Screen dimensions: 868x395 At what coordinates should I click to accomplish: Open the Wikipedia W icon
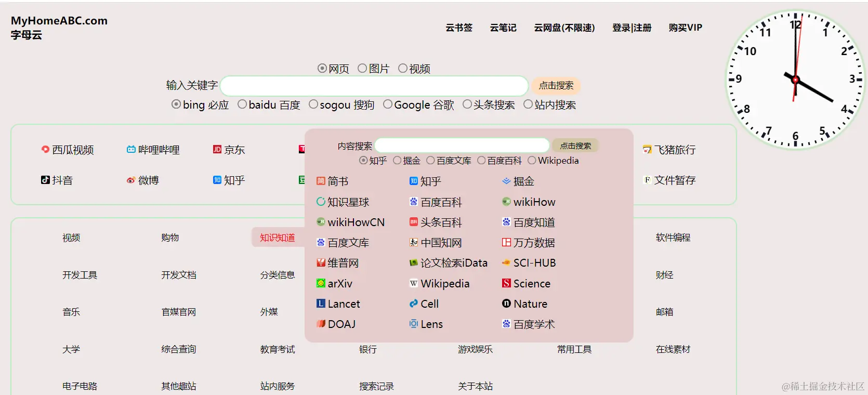414,283
